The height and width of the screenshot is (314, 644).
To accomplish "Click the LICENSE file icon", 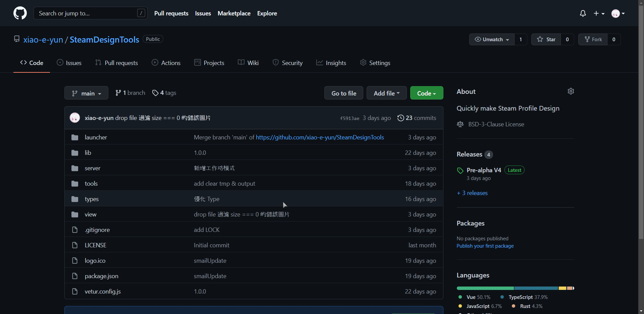I will (x=75, y=245).
